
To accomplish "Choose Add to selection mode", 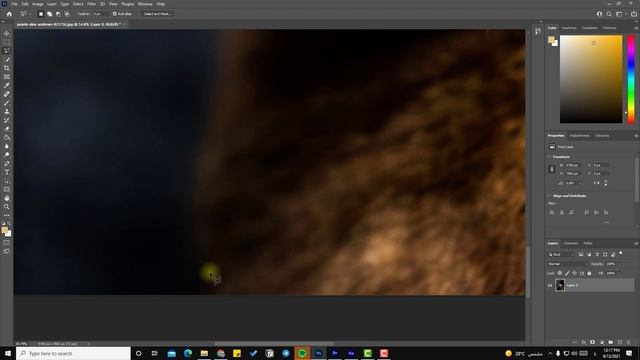I will tap(49, 14).
